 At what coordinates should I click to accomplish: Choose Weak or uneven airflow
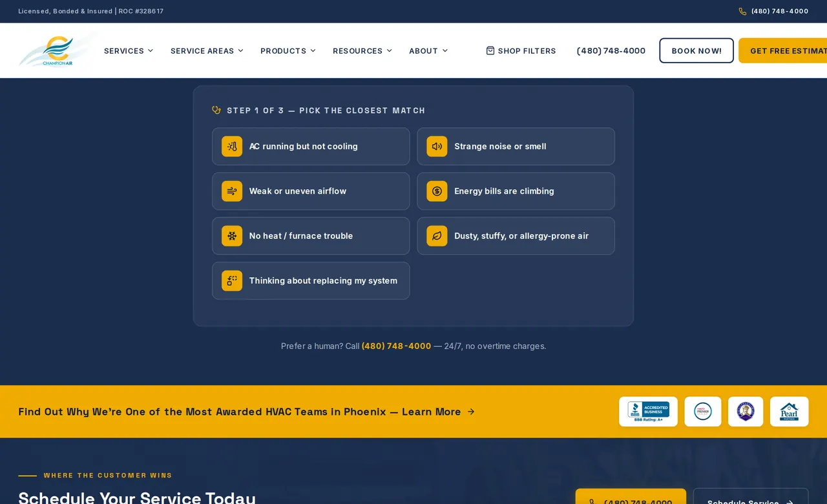click(311, 191)
